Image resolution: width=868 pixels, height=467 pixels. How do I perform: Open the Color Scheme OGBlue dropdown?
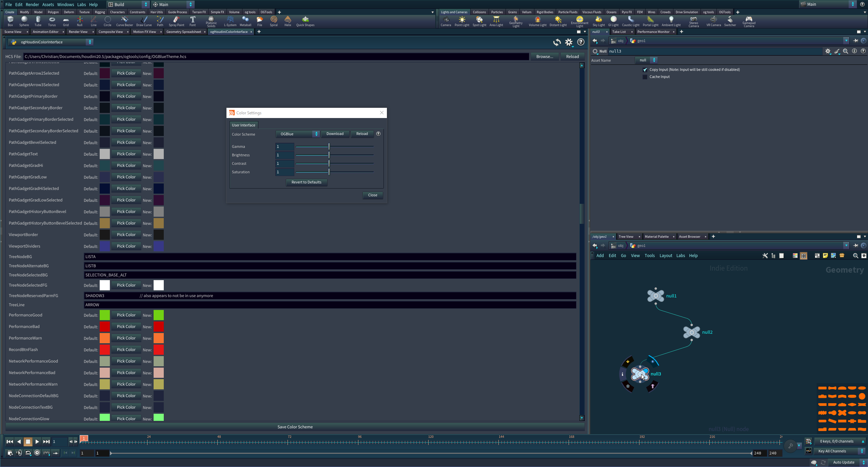(x=297, y=134)
